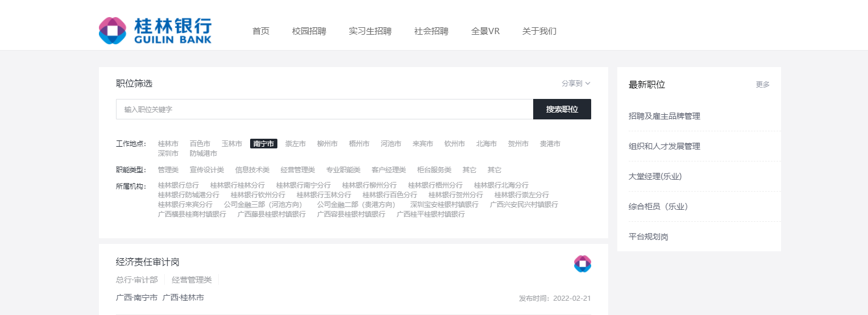Viewport: 868px width, 315px height.
Task: Filter by 广西兴安民兴村镇银行
Action: pyautogui.click(x=524, y=205)
